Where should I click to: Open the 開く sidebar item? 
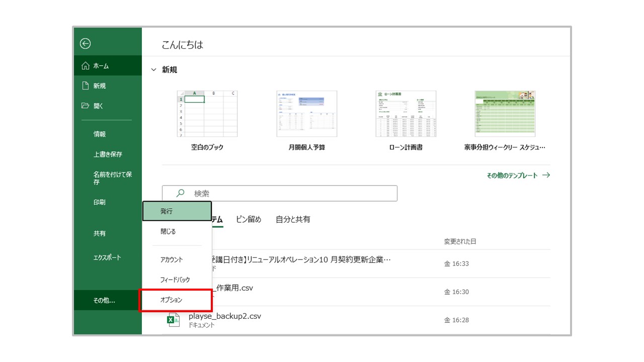click(108, 106)
